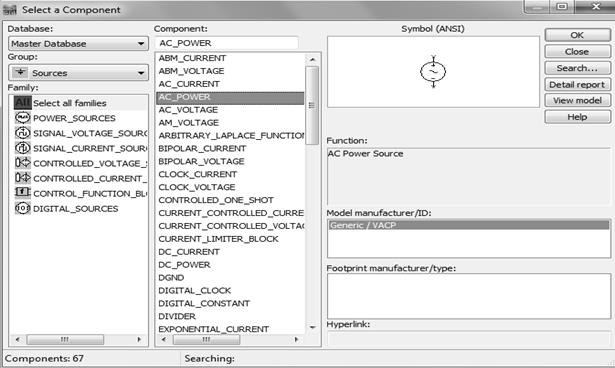615x368 pixels.
Task: Click the Family list horizontal scrollbar thumb
Action: click(x=65, y=339)
